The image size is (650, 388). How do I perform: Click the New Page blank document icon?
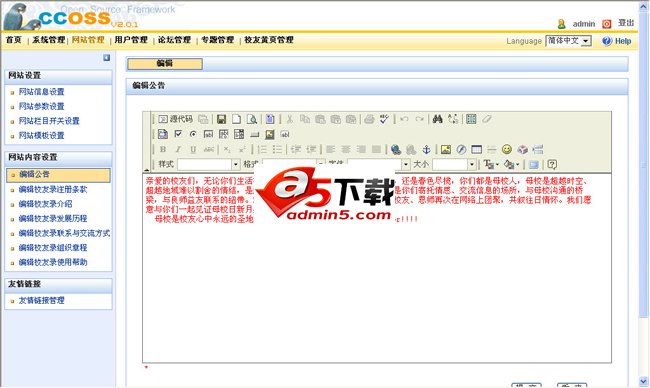(236, 119)
